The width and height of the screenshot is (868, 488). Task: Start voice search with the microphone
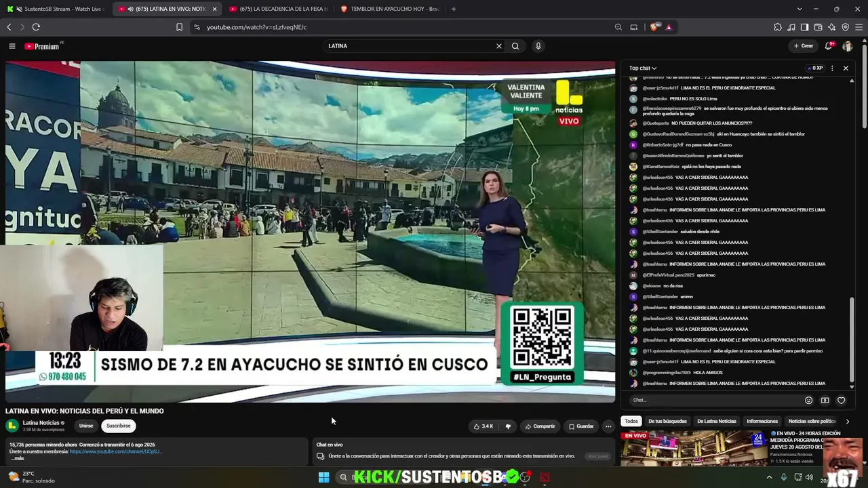(x=538, y=46)
